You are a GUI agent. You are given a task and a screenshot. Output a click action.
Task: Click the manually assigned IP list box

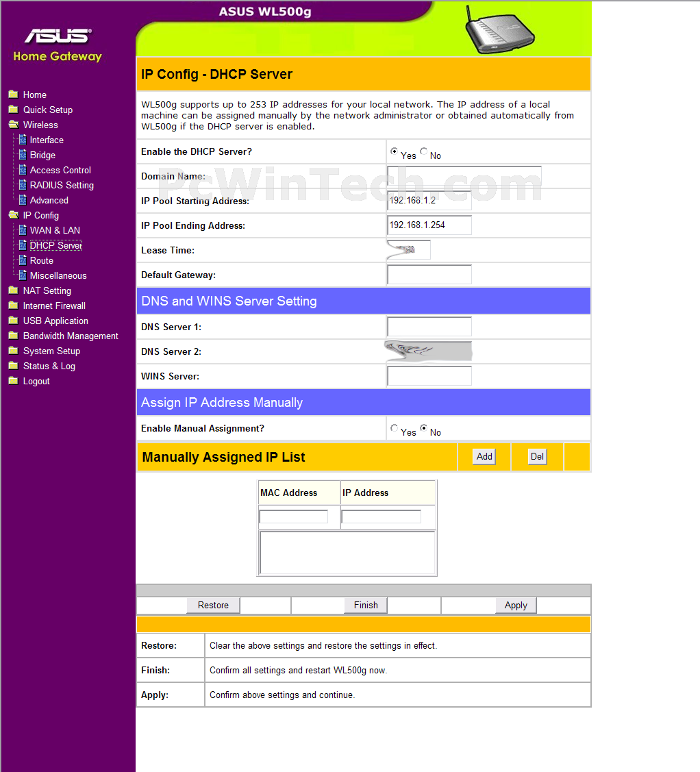click(x=347, y=552)
